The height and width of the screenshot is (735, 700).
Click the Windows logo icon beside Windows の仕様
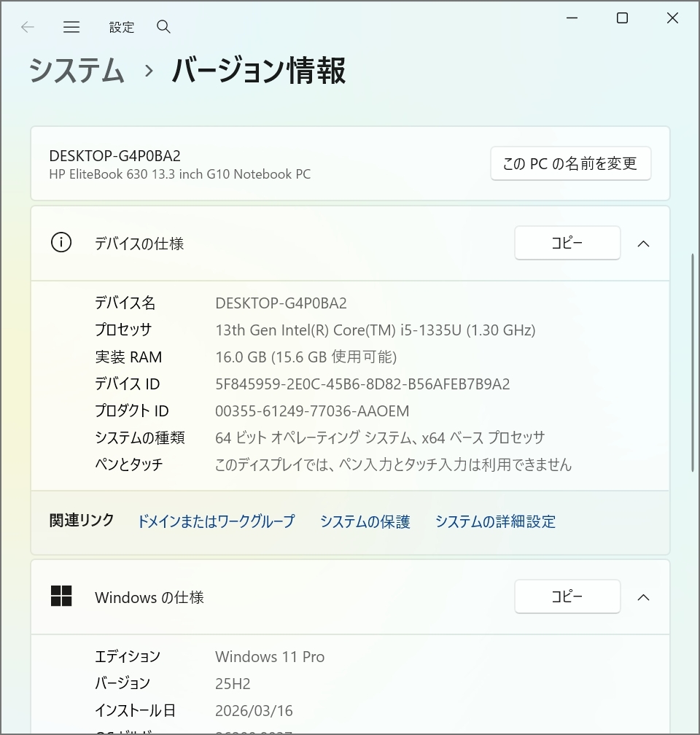[61, 596]
